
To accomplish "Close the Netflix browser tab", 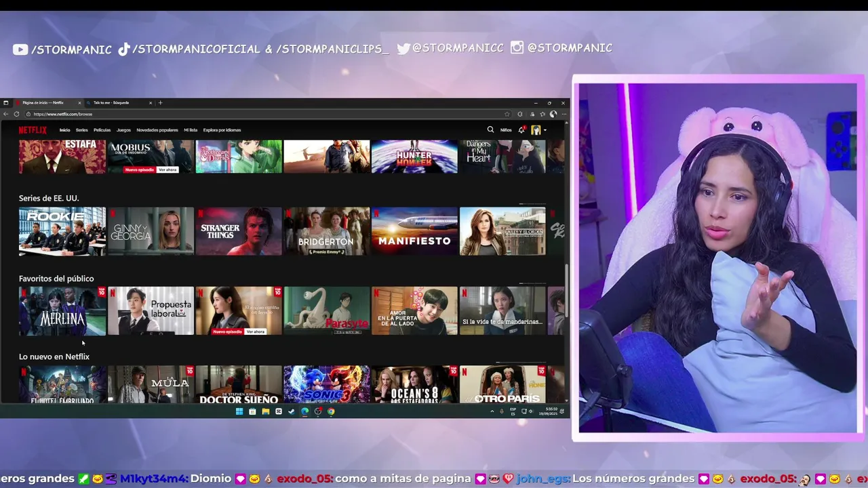I will pos(80,102).
